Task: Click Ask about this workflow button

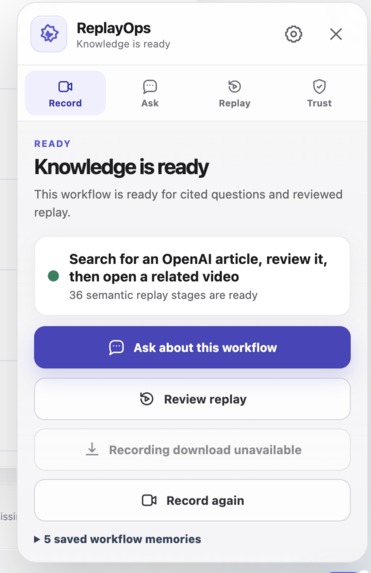Action: point(192,347)
